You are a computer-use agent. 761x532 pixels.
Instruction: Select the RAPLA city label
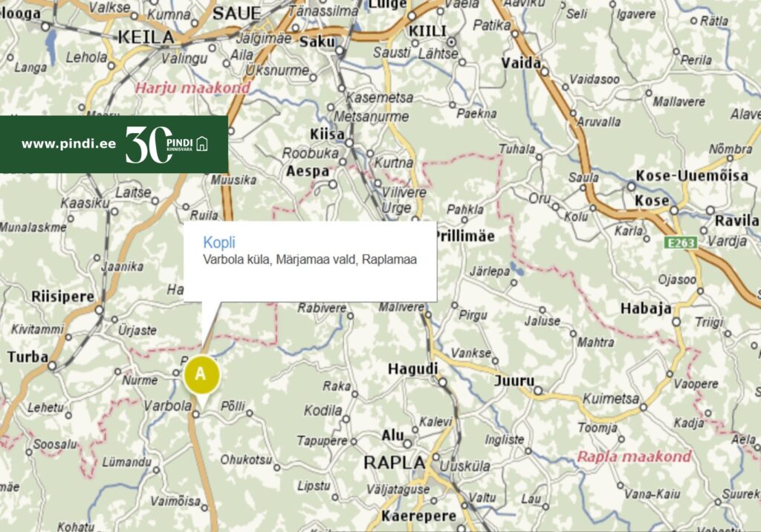pyautogui.click(x=395, y=463)
